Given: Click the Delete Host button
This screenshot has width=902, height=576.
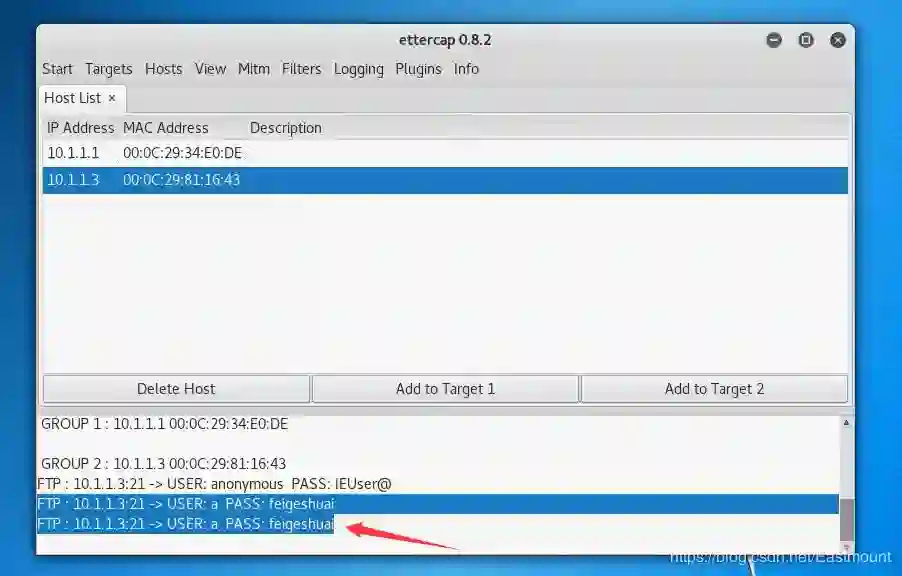Looking at the screenshot, I should tap(176, 389).
